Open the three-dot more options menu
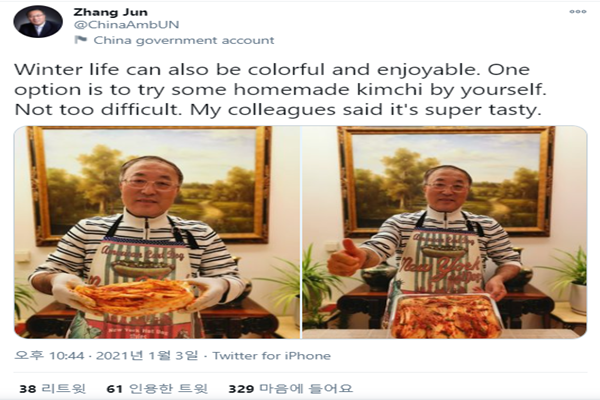This screenshot has width=600, height=400. pyautogui.click(x=578, y=12)
